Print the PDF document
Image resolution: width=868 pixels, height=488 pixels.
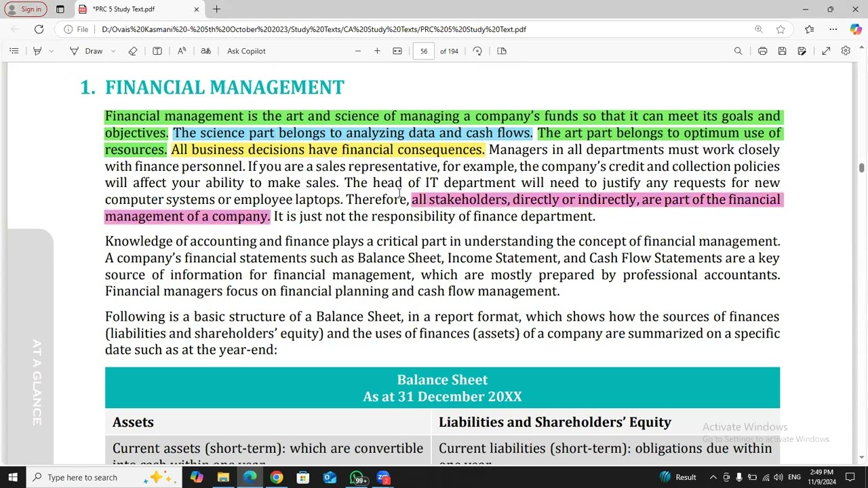(x=763, y=51)
